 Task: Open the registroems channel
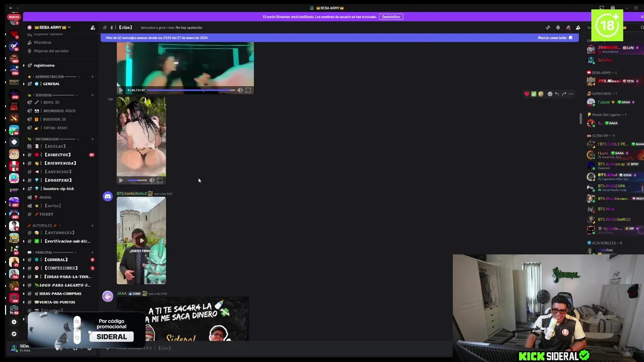[x=44, y=65]
